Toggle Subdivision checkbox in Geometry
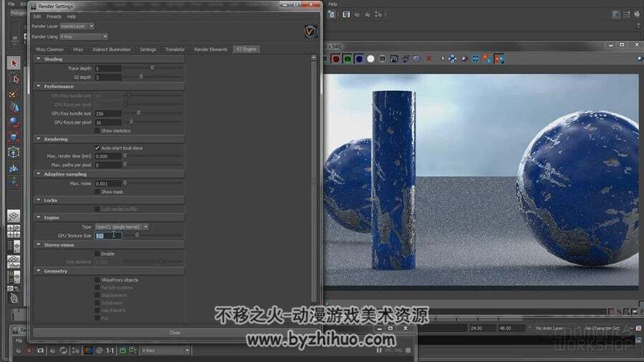 (97, 303)
